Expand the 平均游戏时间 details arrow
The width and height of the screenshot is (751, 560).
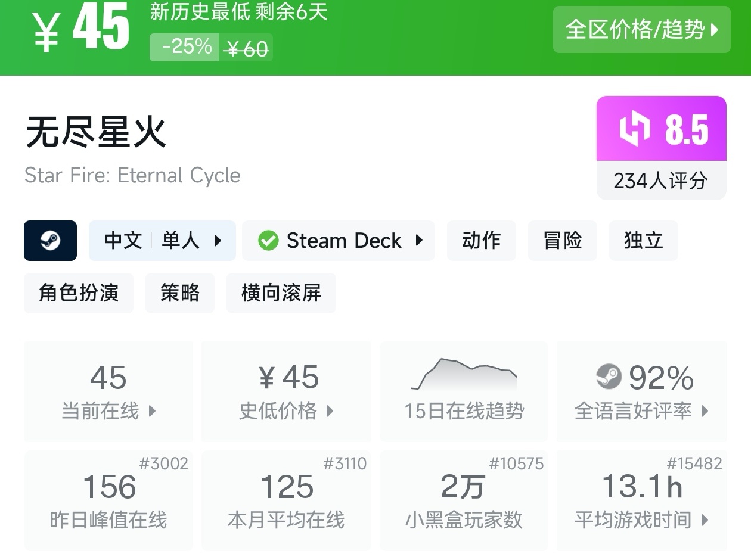[705, 520]
